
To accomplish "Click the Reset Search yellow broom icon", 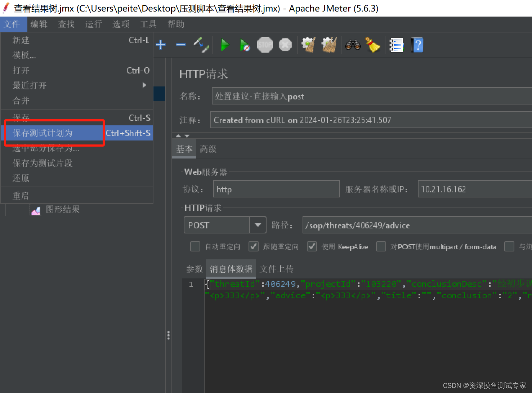I will click(373, 45).
